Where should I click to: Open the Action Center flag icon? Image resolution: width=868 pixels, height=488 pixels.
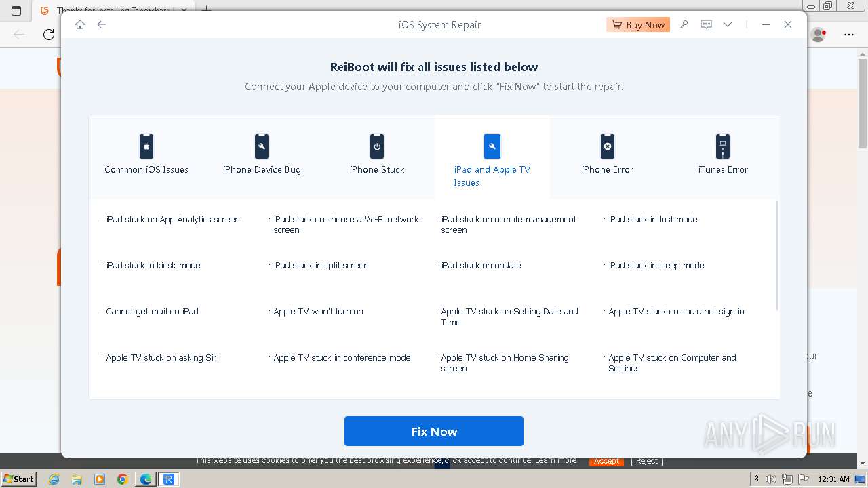click(804, 479)
